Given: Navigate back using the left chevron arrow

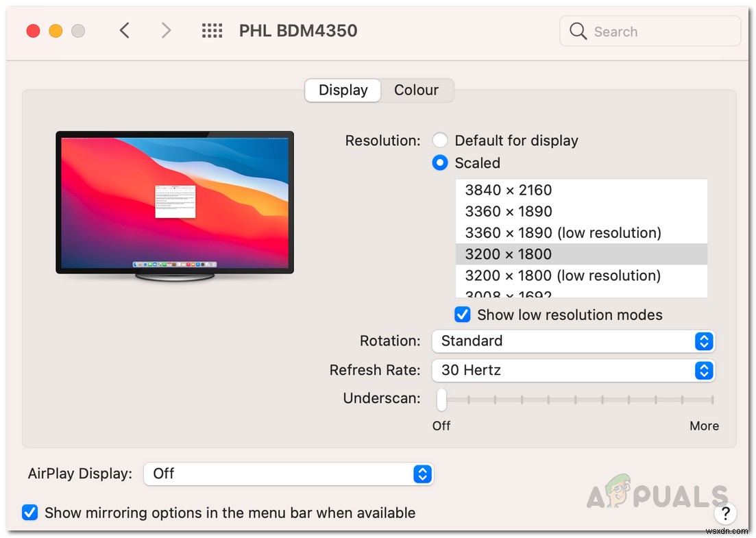Looking at the screenshot, I should tap(124, 30).
